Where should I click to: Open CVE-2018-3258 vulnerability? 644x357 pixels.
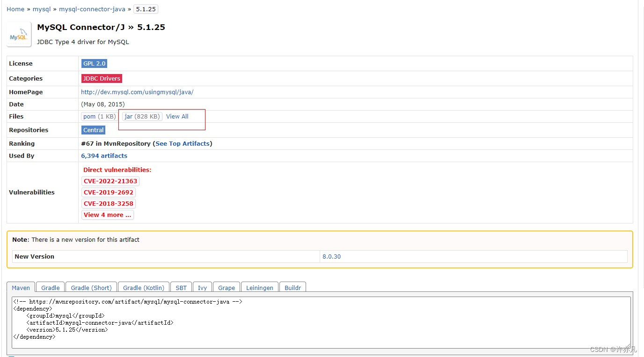109,203
